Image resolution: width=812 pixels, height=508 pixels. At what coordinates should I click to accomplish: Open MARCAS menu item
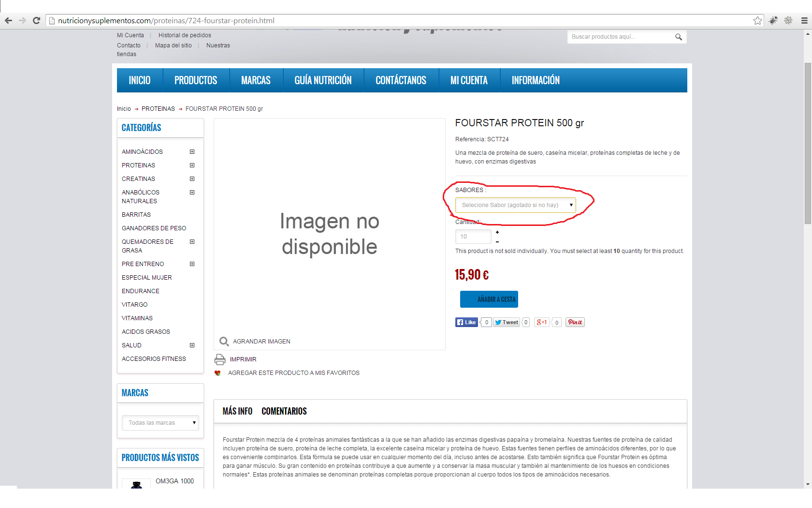[256, 80]
